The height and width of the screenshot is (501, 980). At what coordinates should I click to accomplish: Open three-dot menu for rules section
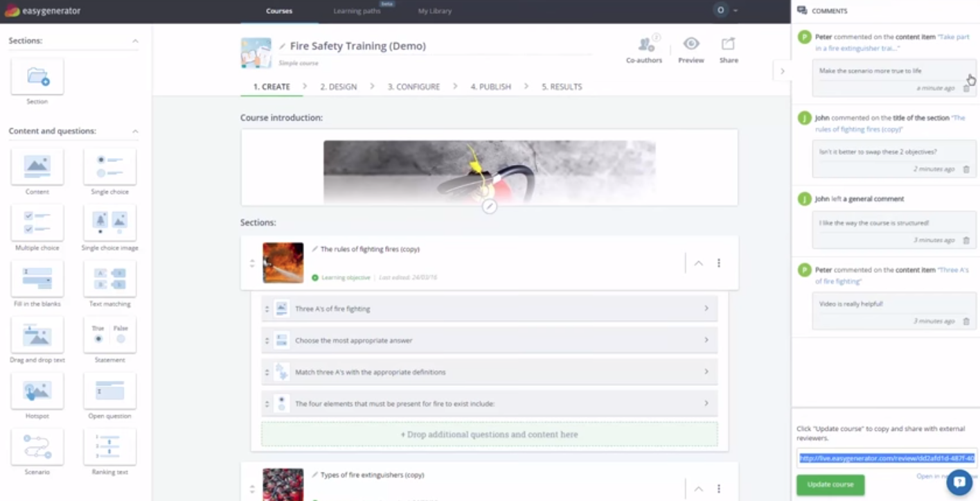pos(719,263)
